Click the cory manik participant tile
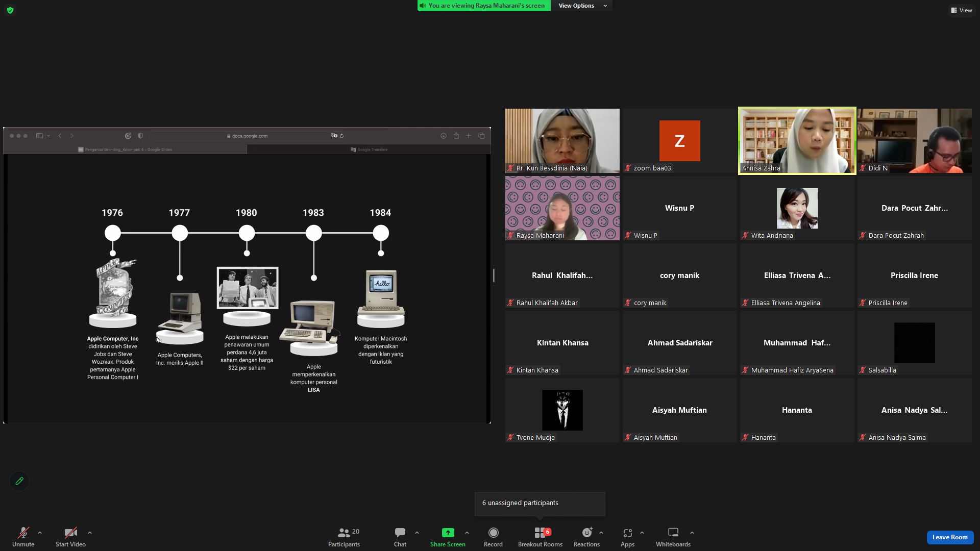 point(680,275)
